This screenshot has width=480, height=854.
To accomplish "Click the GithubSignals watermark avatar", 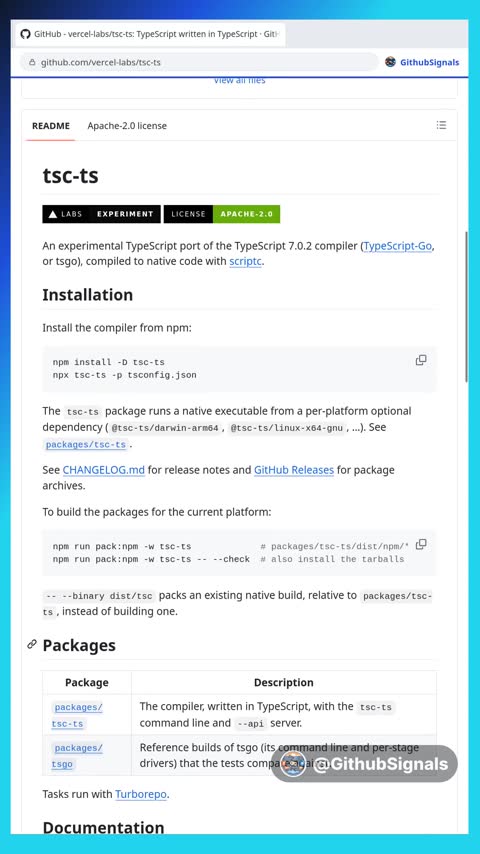I will [293, 764].
